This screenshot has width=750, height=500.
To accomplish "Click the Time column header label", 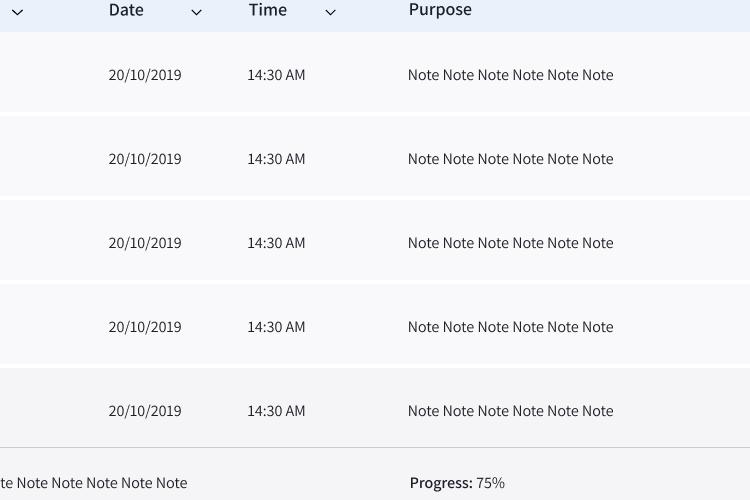I will tap(268, 10).
